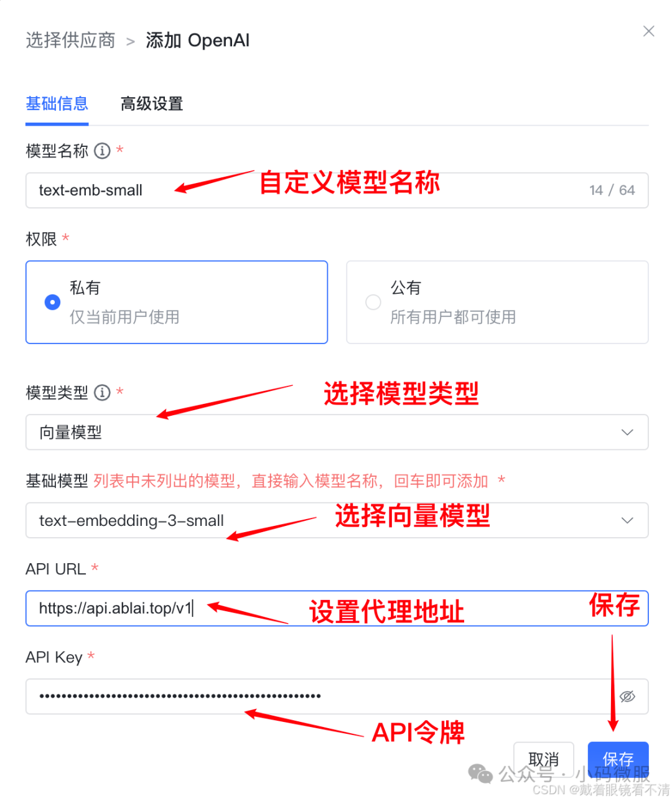Viewport: 672px width, 801px height.
Task: Click the chevron arrow in text-embedding-3-small dropdown
Action: click(627, 520)
